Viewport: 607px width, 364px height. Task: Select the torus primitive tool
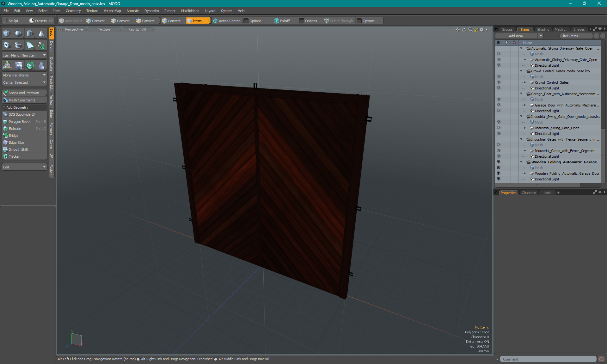pos(7,45)
